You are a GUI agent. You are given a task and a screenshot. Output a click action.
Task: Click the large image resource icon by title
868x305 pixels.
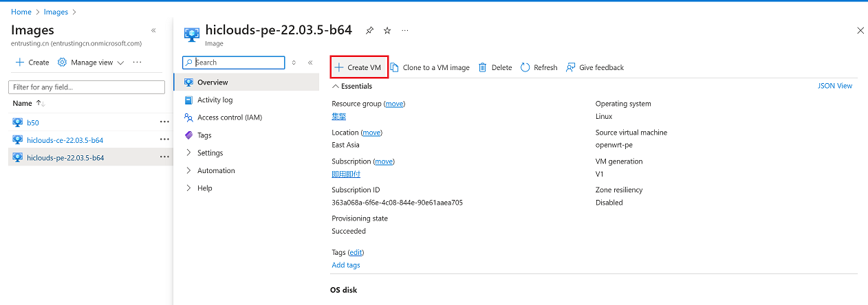(192, 35)
